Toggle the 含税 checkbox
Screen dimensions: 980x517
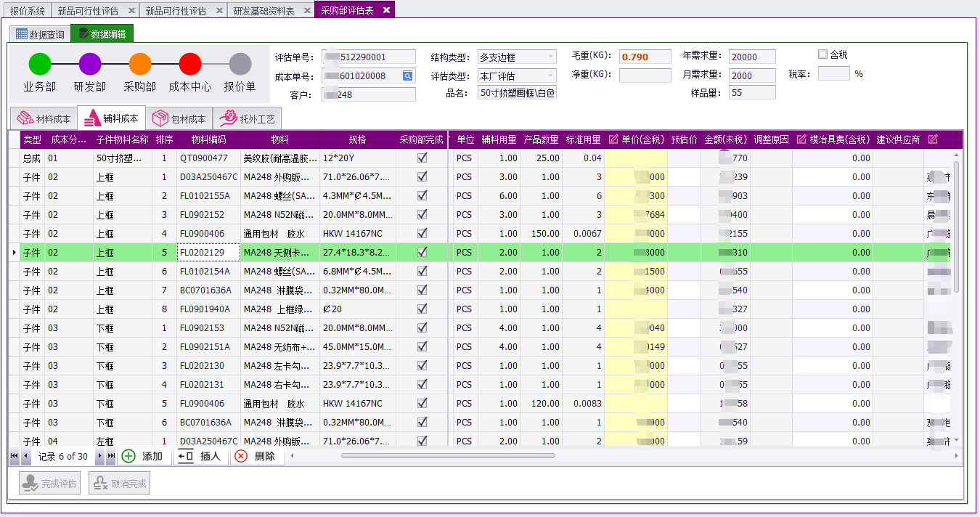[822, 54]
